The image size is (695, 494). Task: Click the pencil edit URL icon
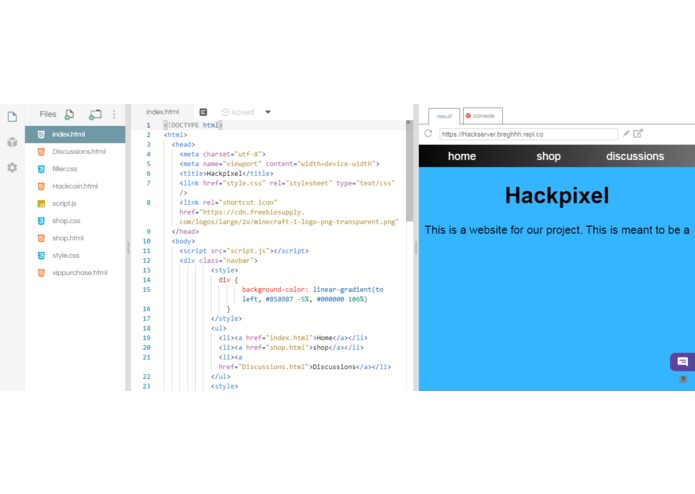pyautogui.click(x=626, y=133)
